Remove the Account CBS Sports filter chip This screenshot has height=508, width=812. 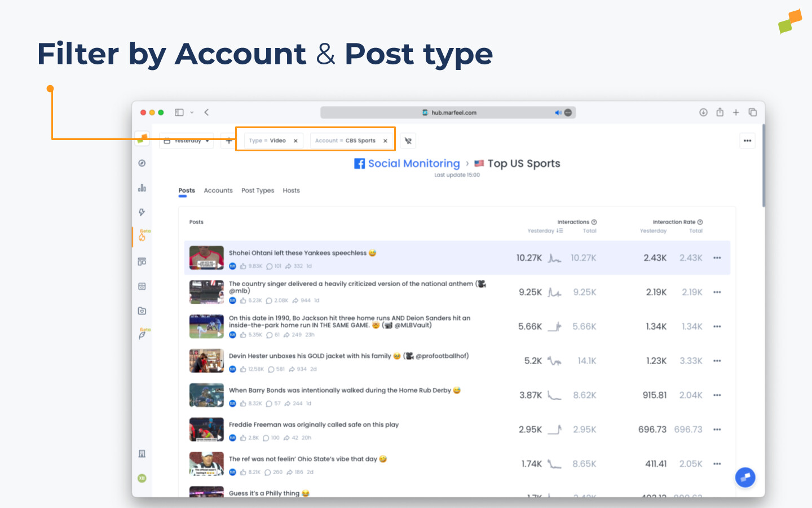385,140
